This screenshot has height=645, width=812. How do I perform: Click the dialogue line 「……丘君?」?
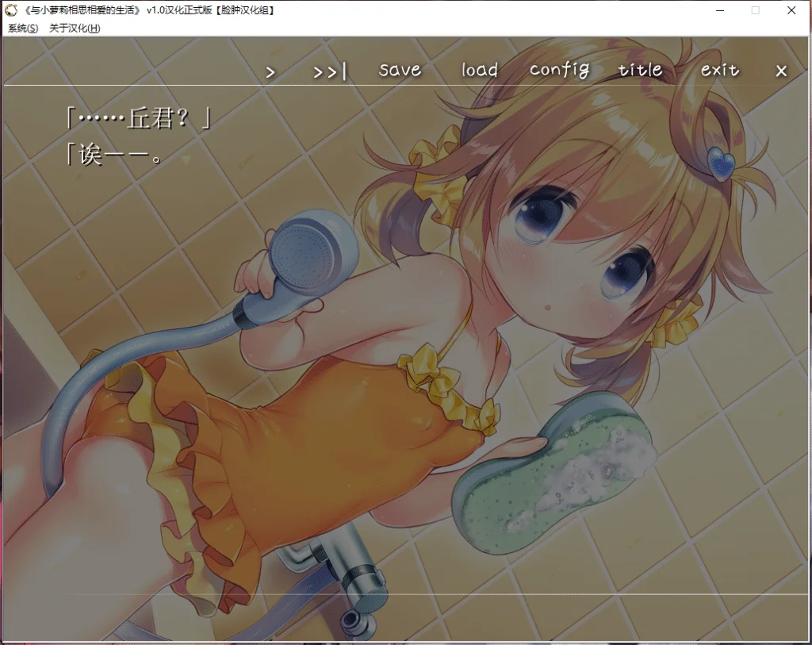138,118
